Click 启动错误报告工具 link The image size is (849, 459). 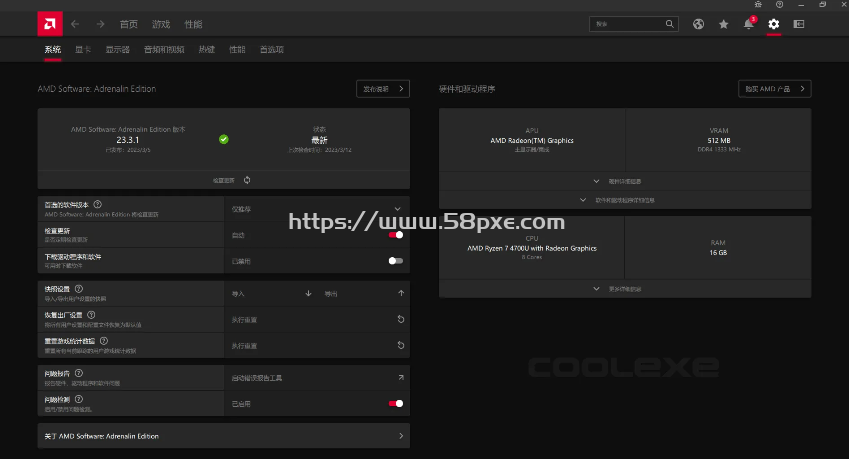[257, 378]
